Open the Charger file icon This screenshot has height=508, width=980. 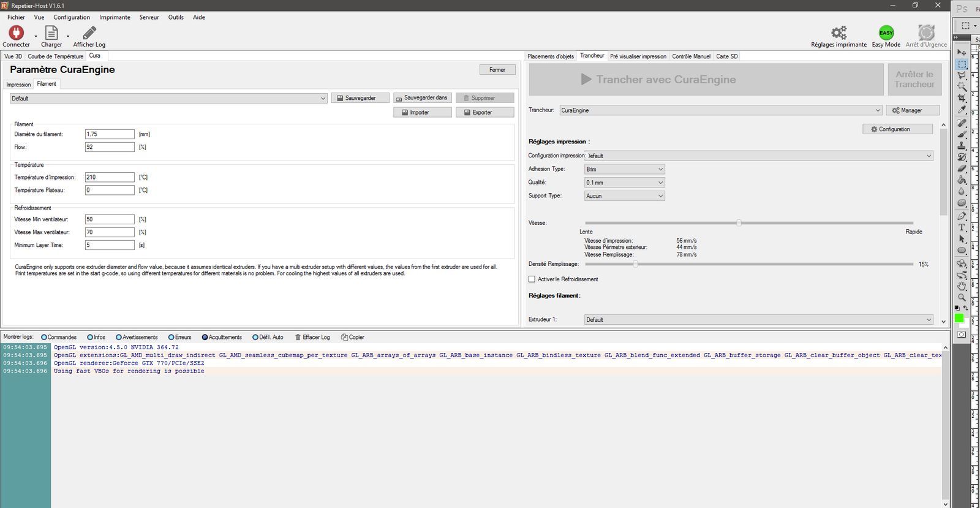(51, 32)
